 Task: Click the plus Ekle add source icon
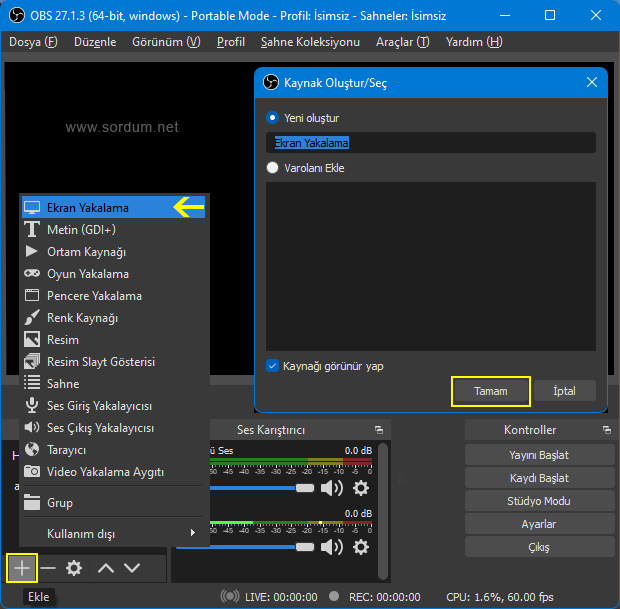point(22,568)
